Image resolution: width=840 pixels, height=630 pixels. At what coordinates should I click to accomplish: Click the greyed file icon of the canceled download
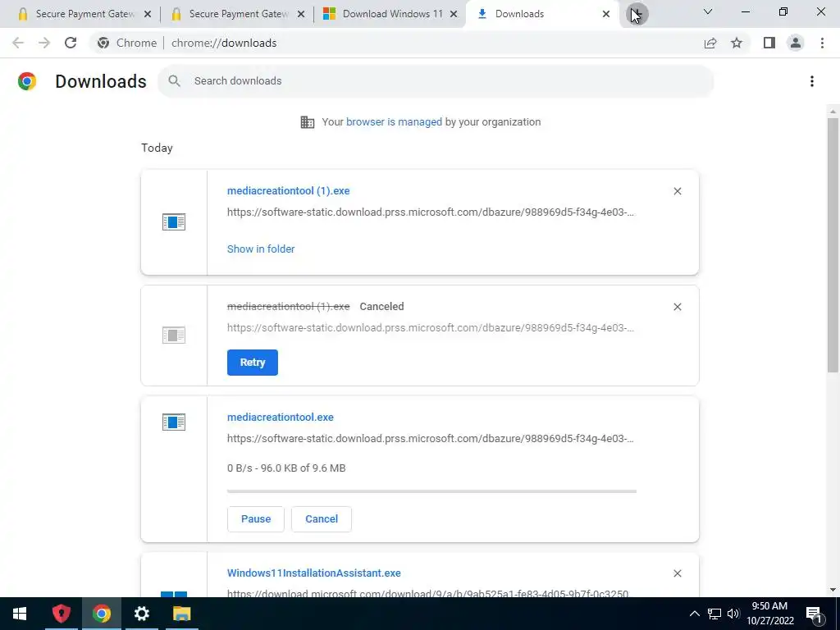174,336
